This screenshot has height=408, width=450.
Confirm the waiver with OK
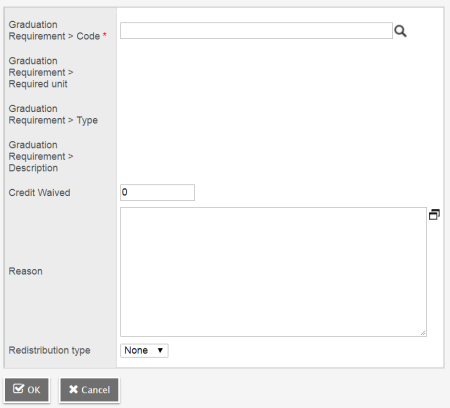pyautogui.click(x=27, y=389)
